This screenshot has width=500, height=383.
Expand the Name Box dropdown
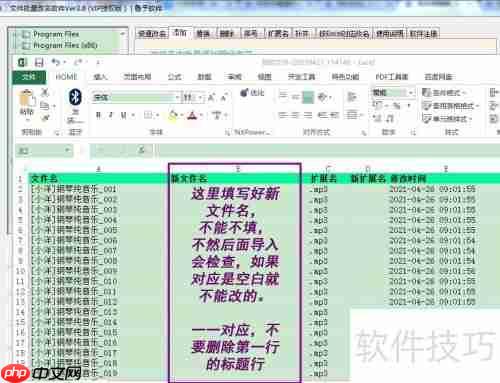[68, 151]
